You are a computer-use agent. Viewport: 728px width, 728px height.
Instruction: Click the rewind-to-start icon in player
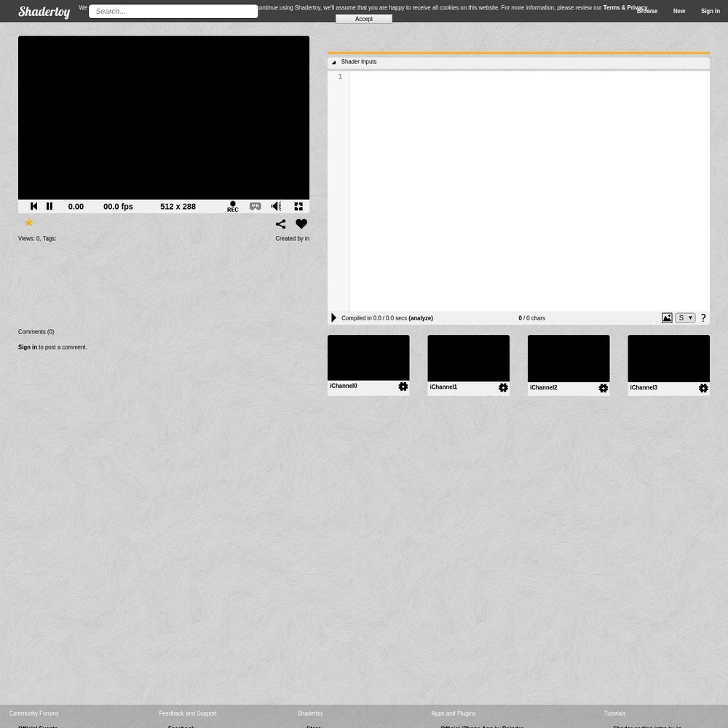34,206
